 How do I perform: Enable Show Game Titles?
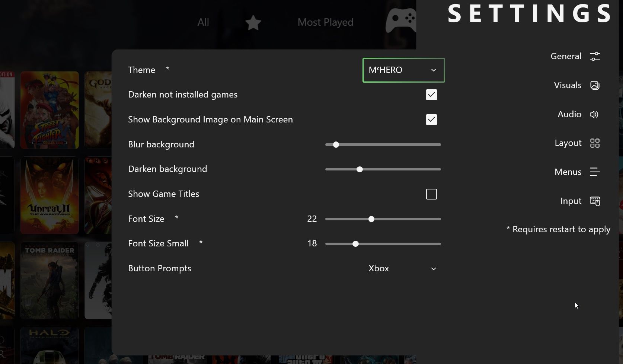point(431,194)
